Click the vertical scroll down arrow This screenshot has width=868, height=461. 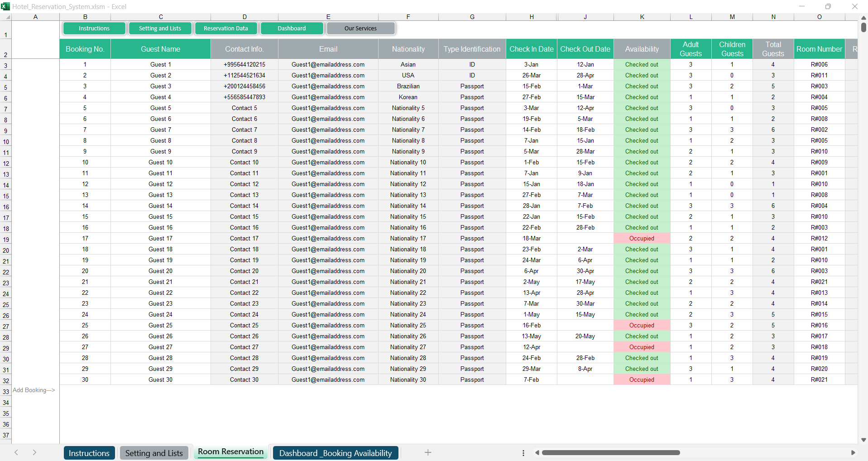863,440
